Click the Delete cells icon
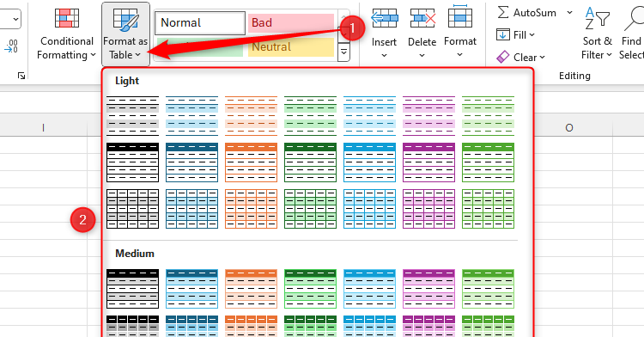Image resolution: width=644 pixels, height=337 pixels. point(422,19)
